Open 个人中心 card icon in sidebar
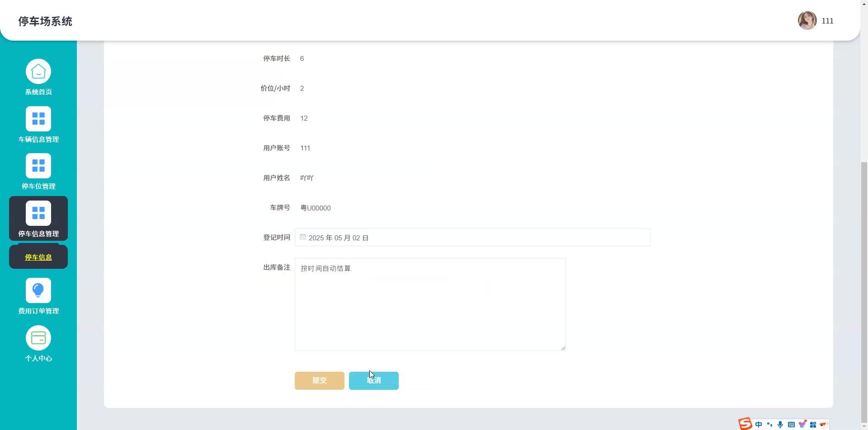The height and width of the screenshot is (430, 868). pos(38,338)
